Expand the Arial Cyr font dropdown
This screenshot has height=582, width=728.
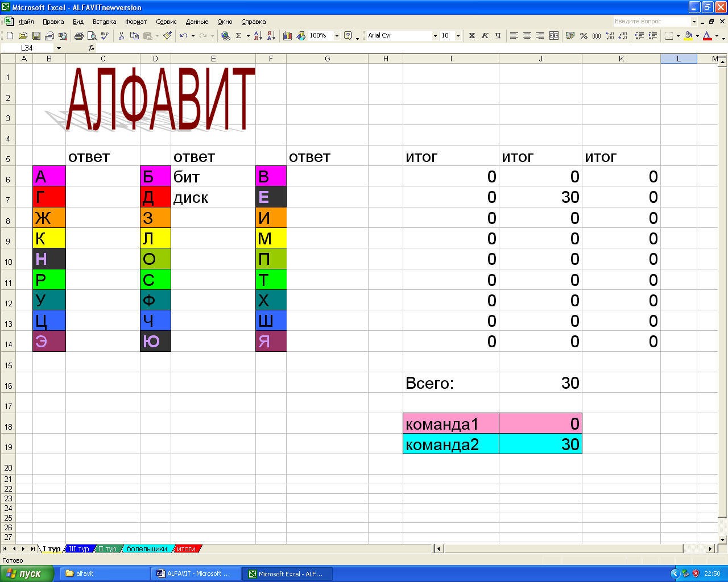tap(435, 36)
